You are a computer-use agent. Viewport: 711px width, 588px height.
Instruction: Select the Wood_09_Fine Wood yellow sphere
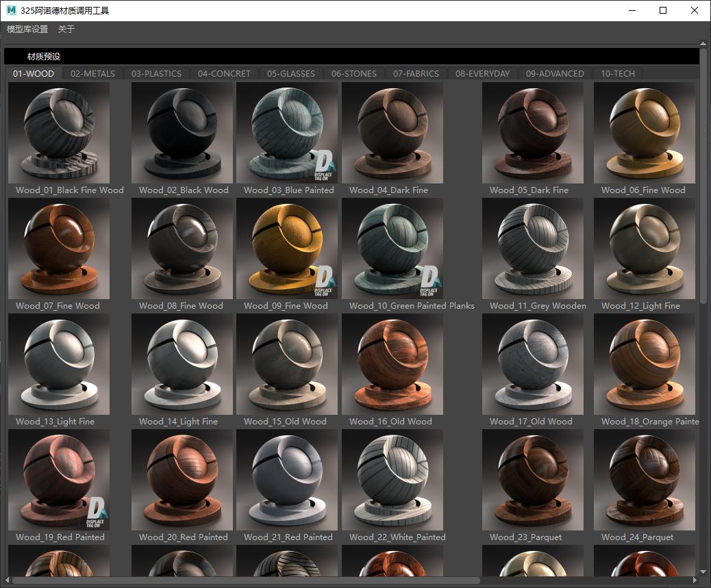coord(287,248)
